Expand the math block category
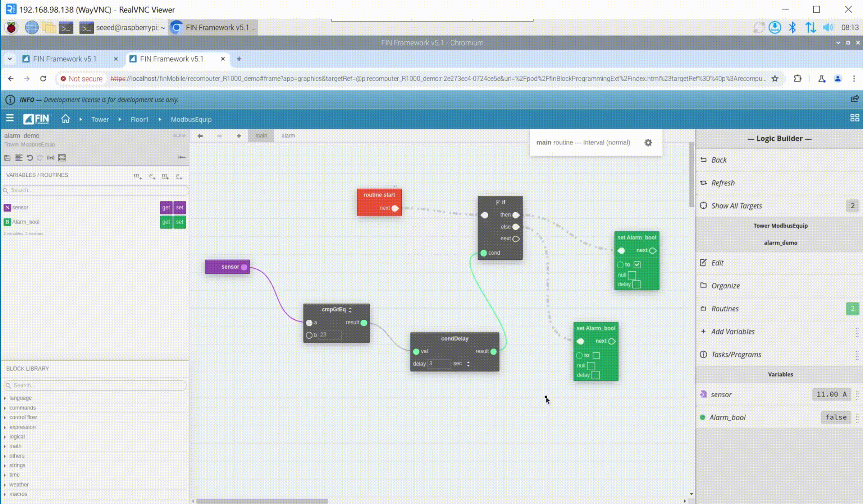The image size is (863, 504). (15, 446)
